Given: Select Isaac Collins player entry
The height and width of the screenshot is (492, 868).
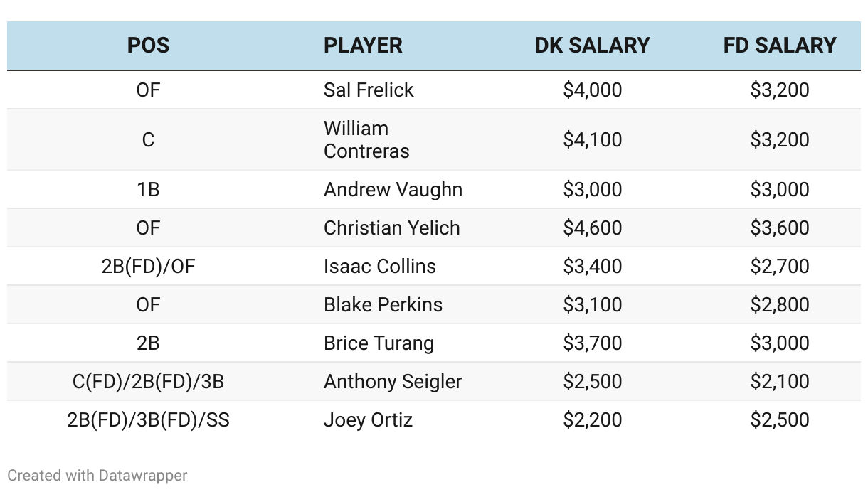Looking at the screenshot, I should (379, 266).
